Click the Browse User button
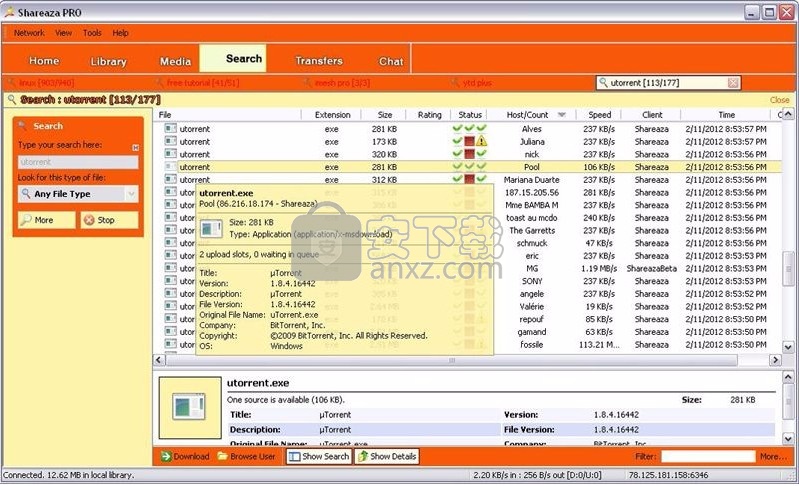Viewport: 799px width, 486px height. (247, 456)
